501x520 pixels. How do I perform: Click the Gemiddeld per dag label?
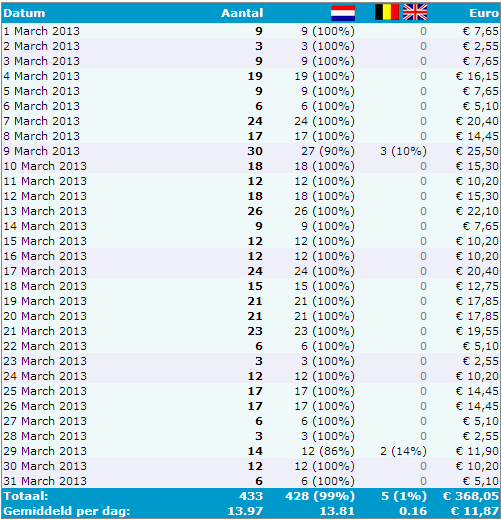(x=67, y=511)
